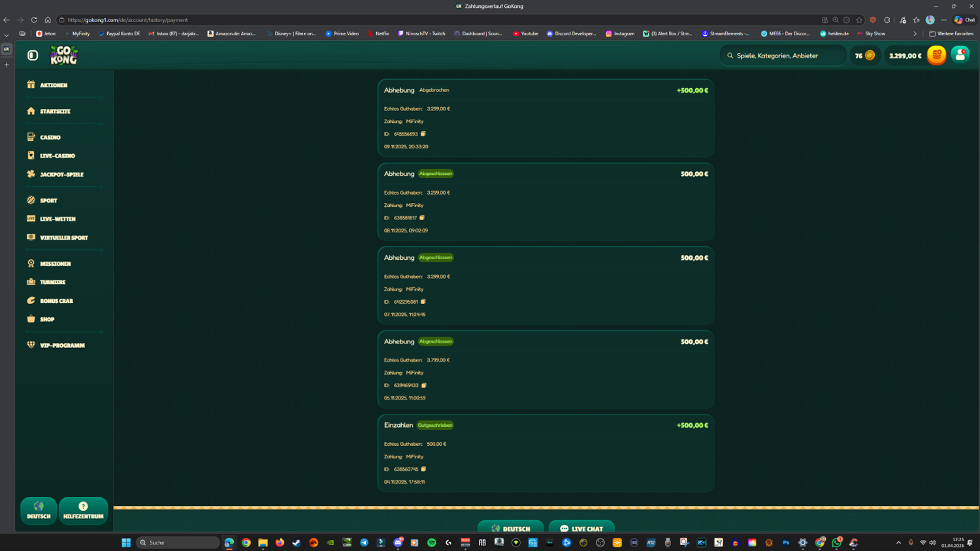Open the VIP-Programm diamond item

click(x=62, y=345)
